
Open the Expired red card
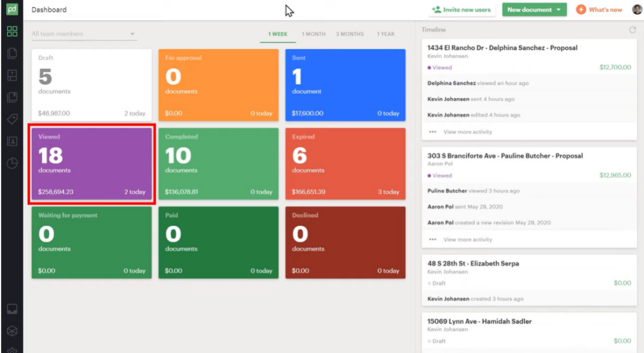click(345, 164)
